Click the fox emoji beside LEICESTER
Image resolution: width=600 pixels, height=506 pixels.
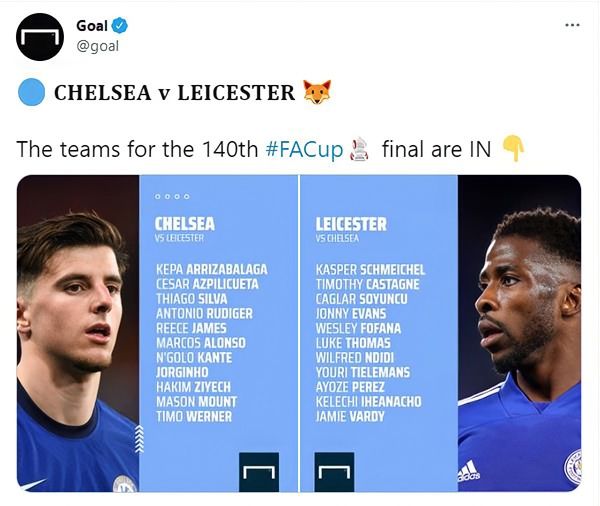pyautogui.click(x=316, y=93)
